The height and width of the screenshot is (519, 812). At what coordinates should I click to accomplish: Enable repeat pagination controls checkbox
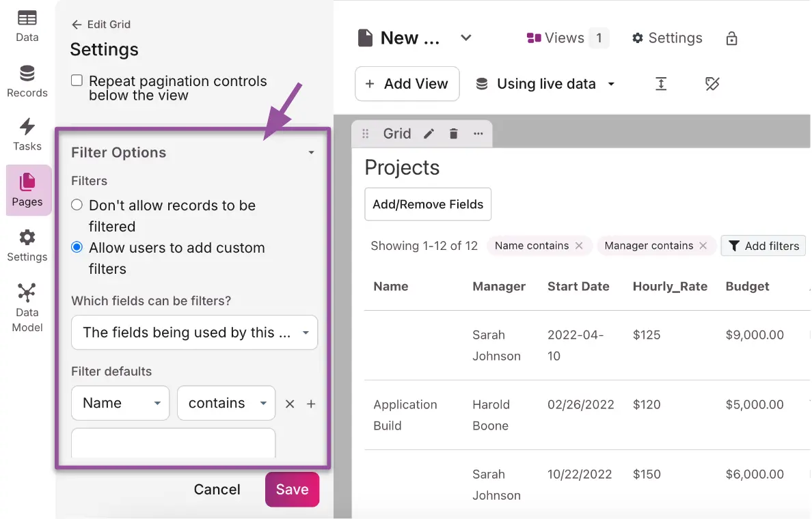pyautogui.click(x=77, y=81)
